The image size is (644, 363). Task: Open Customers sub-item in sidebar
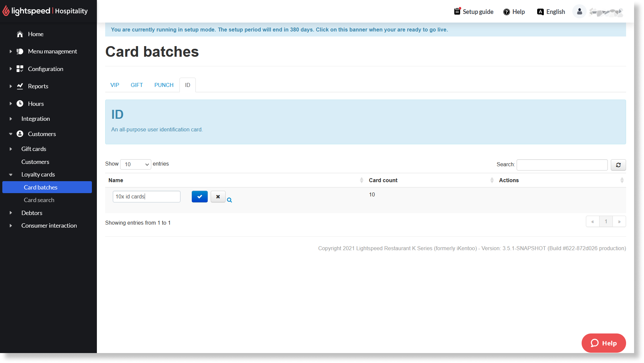[35, 162]
